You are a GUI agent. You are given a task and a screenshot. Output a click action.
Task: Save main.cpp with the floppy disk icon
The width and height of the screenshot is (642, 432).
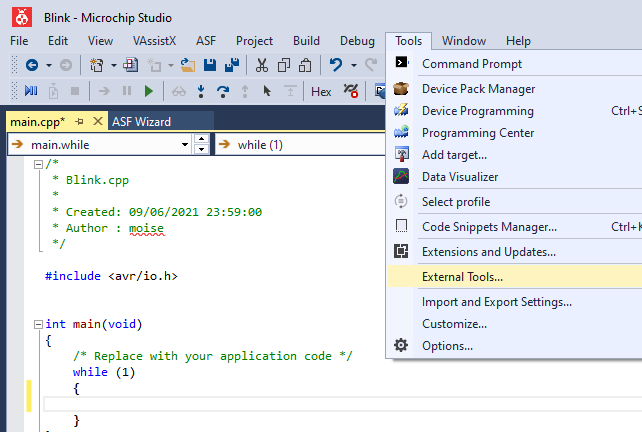coord(210,65)
